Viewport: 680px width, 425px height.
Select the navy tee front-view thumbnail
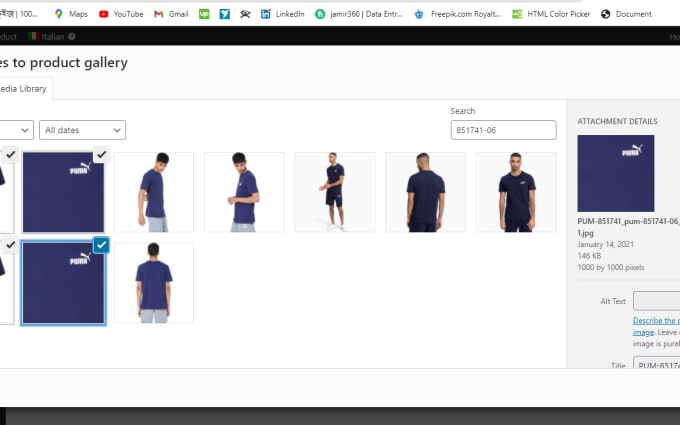(x=516, y=193)
